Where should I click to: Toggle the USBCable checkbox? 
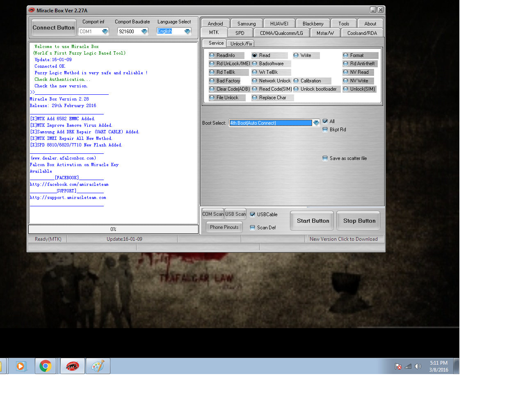click(253, 215)
